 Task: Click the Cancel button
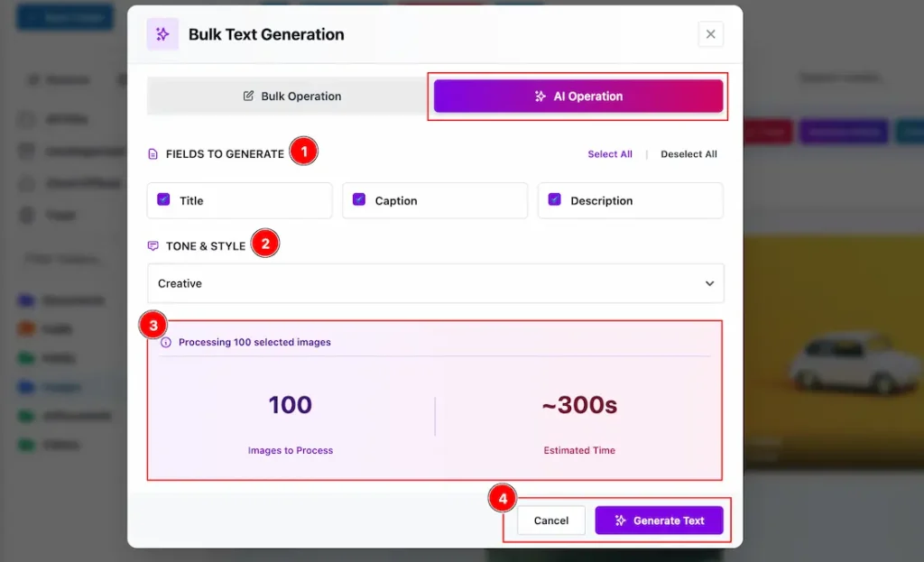click(551, 521)
